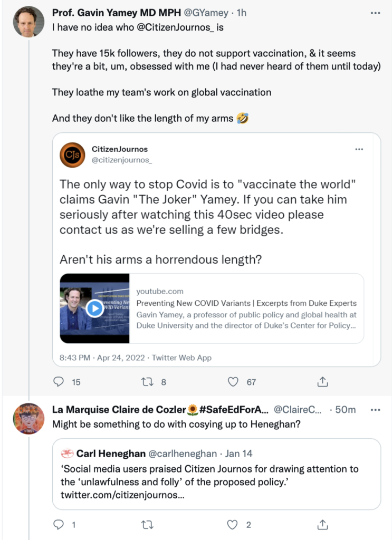Open Gavin Yamey's profile picture

[x=28, y=21]
